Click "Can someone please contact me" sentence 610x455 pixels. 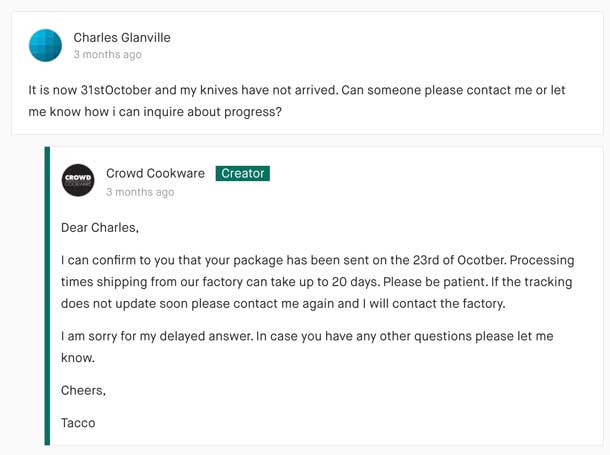[437, 90]
